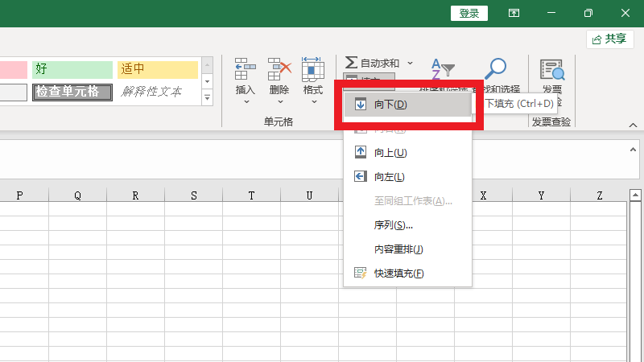Screen dimensions: 644x362
Task: Click the AutoSum sigma icon (自动求和)
Action: [x=351, y=63]
